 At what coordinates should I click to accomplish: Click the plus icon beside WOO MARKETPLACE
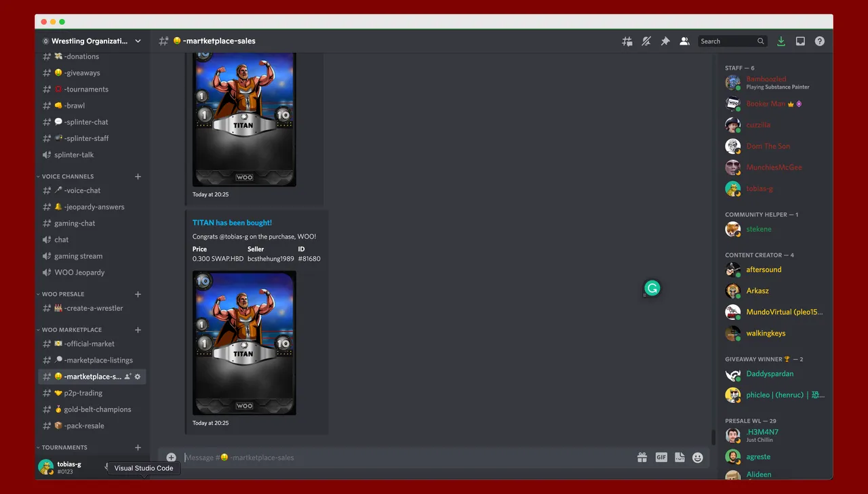point(138,330)
